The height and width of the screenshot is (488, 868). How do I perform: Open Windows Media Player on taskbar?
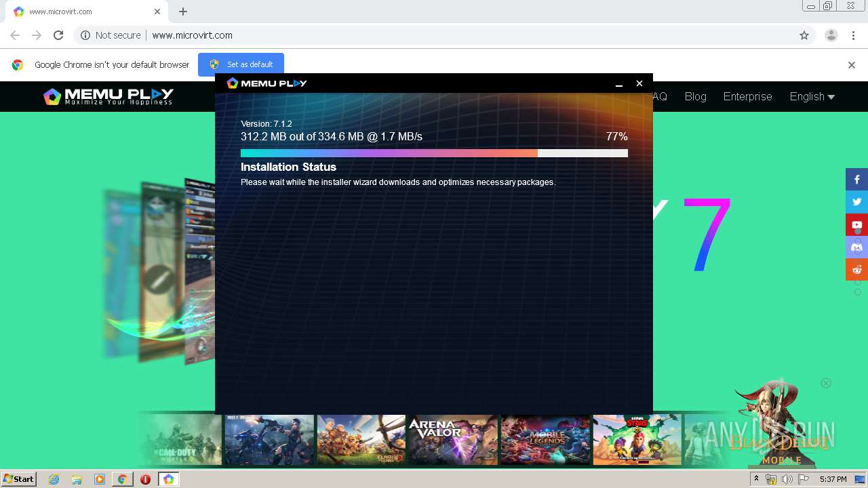[x=100, y=479]
